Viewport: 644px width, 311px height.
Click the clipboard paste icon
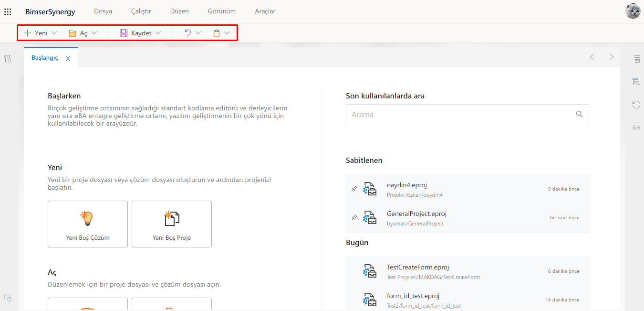click(217, 33)
